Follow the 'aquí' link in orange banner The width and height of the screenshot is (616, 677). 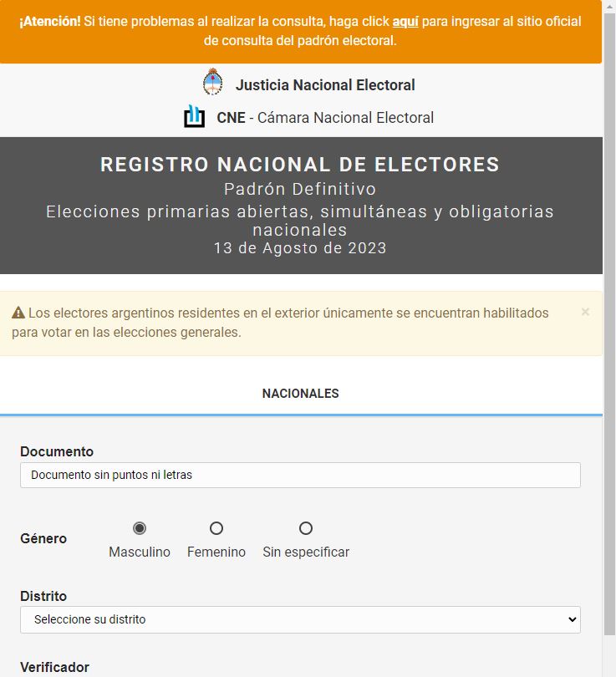(x=405, y=21)
